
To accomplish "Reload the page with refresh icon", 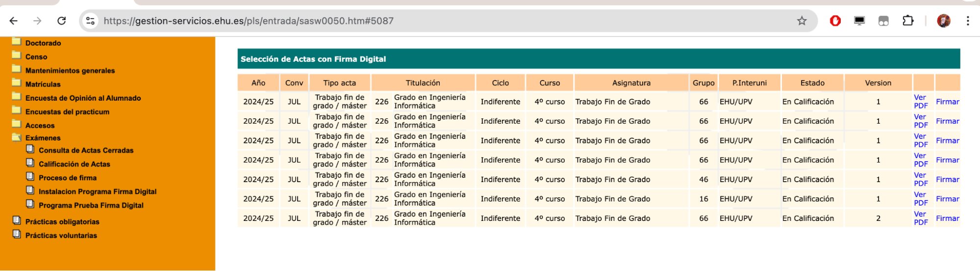I will (x=61, y=21).
